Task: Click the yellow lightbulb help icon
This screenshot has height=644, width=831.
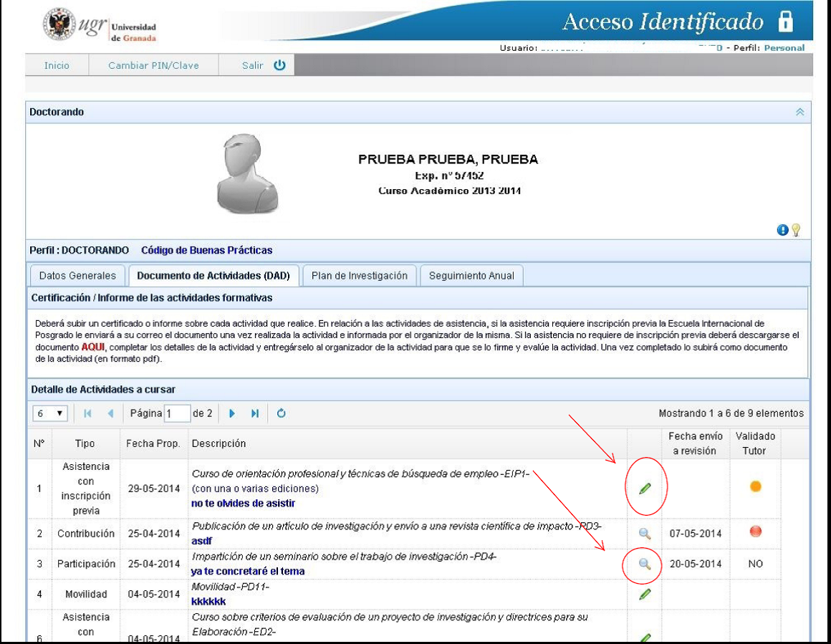Action: (795, 230)
